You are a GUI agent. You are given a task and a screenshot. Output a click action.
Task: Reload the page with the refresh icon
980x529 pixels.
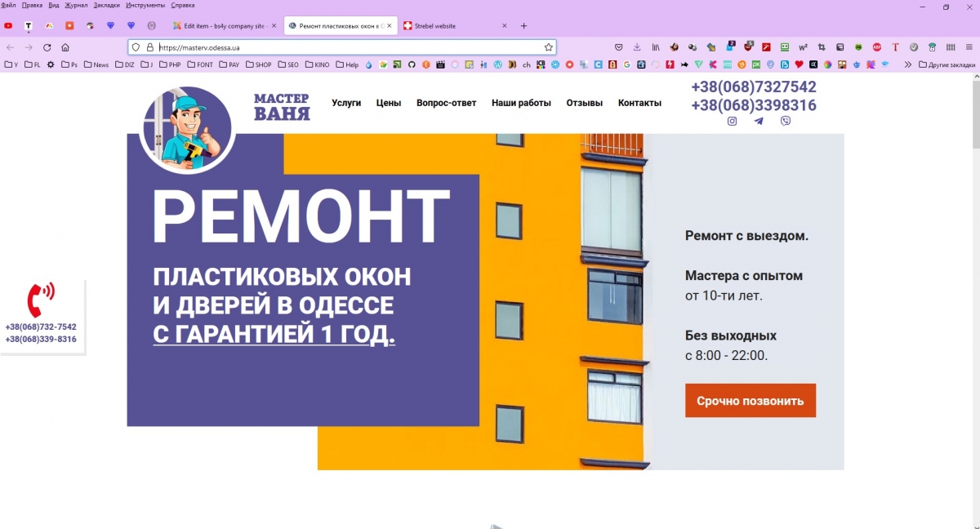(47, 47)
